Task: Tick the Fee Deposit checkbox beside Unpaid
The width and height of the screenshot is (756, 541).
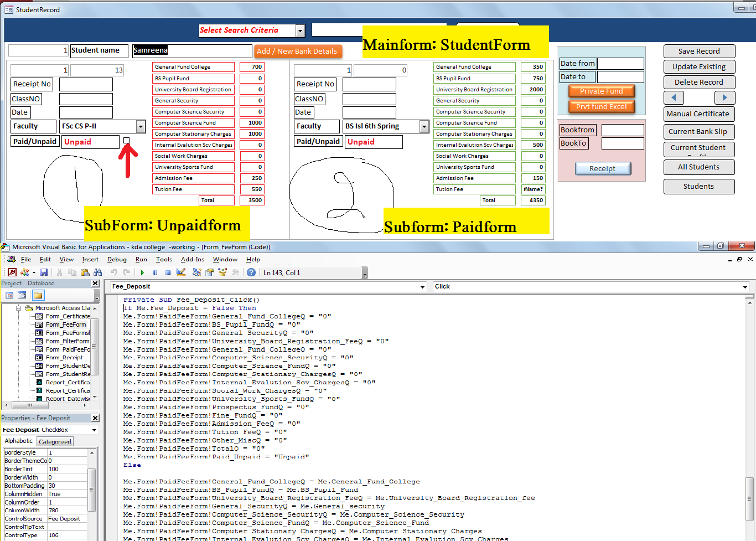Action: pos(126,141)
